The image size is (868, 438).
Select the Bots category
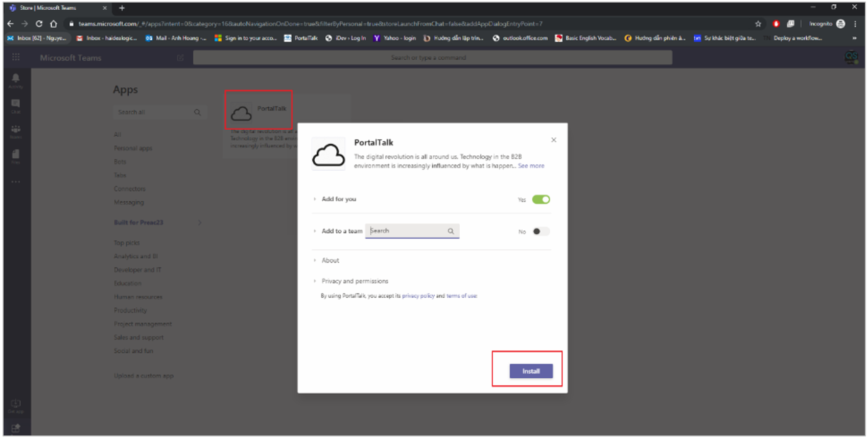point(120,162)
